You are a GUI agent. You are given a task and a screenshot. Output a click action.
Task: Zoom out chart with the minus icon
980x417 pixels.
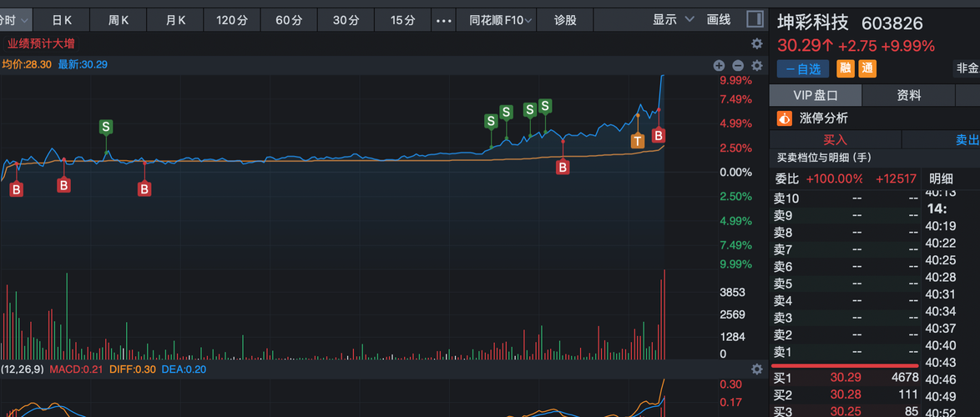click(737, 66)
